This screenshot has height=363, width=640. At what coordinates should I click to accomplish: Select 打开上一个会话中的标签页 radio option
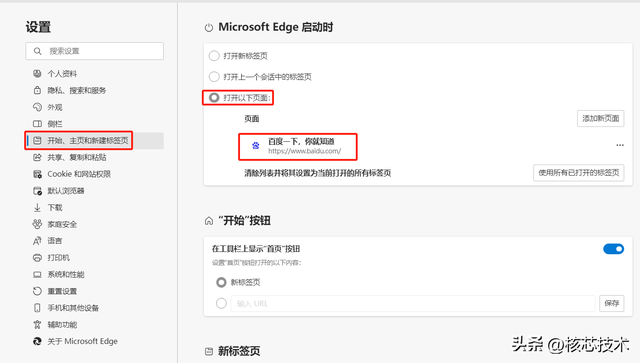click(214, 76)
